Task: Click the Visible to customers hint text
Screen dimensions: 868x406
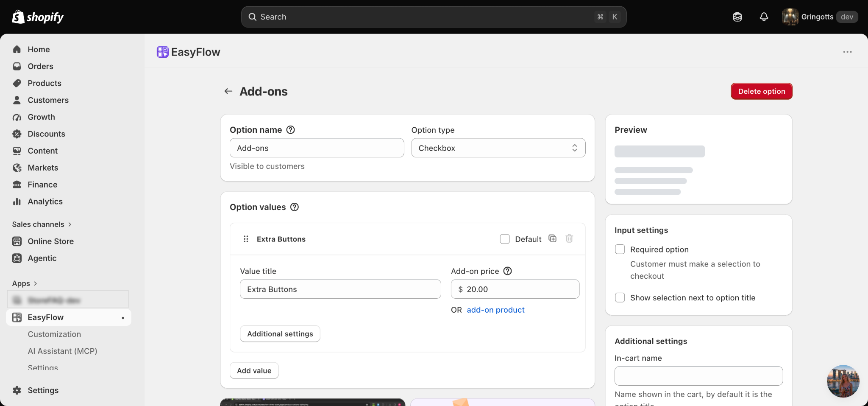Action: click(267, 166)
